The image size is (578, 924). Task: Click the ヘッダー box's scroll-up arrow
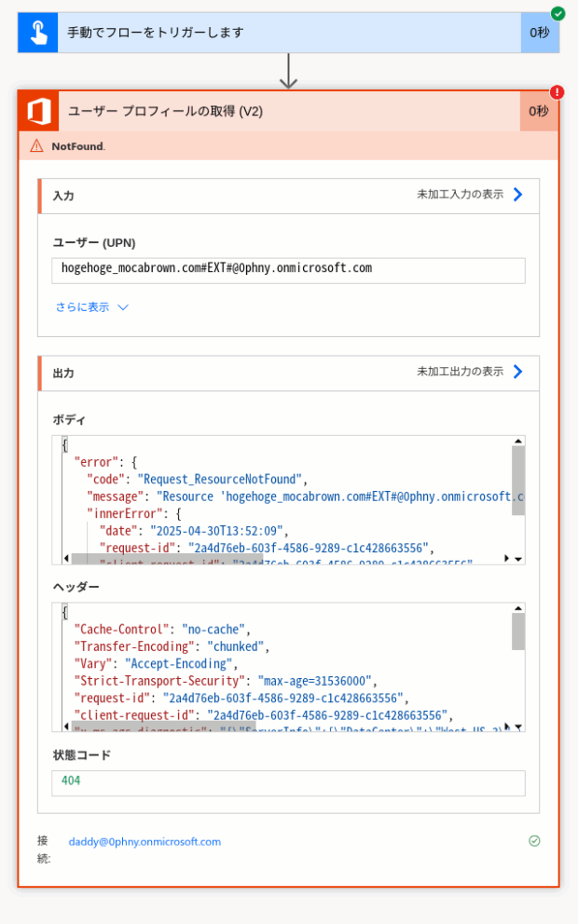[x=517, y=608]
